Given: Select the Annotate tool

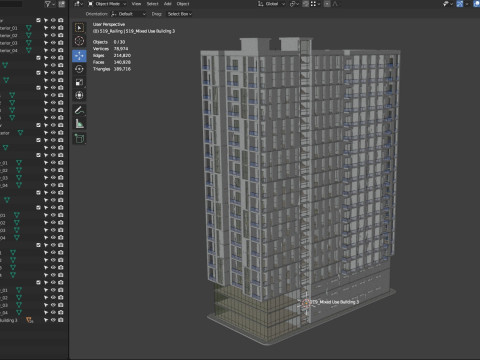Looking at the screenshot, I should click(79, 110).
